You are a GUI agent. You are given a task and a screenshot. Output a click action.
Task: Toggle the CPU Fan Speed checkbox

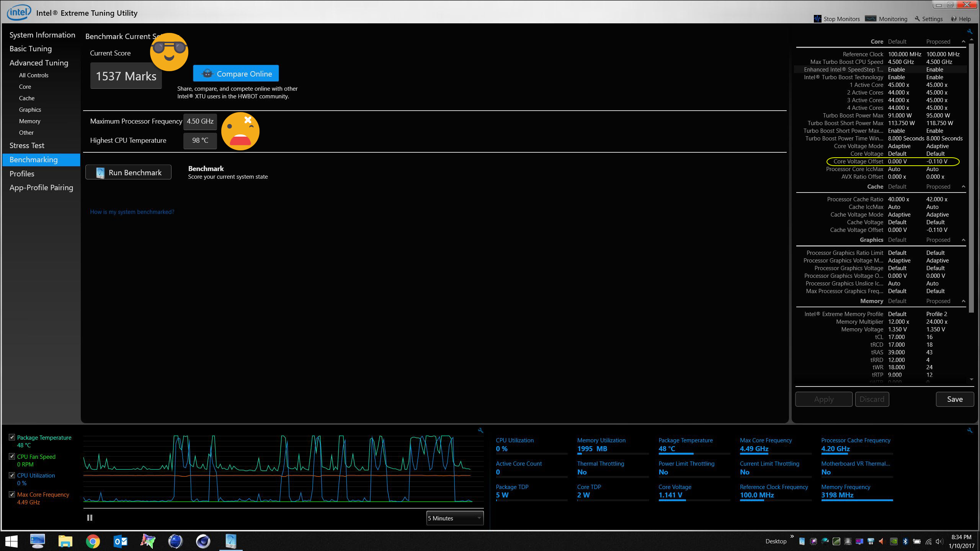coord(12,456)
